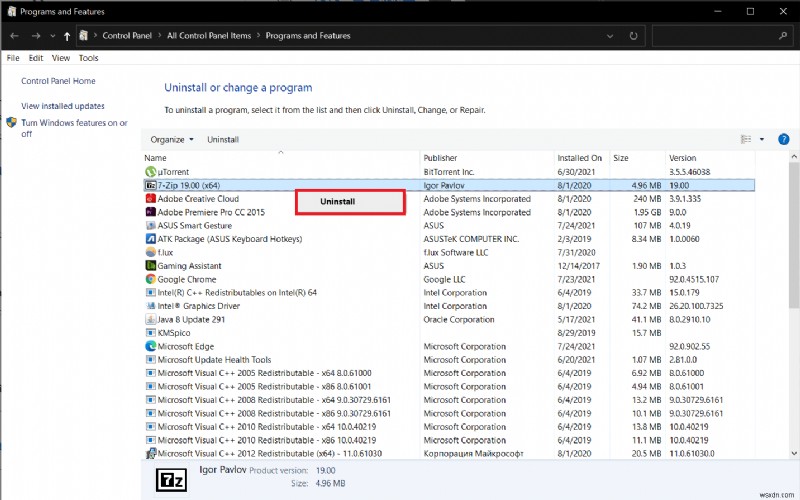Click the Google Chrome icon
Image resolution: width=800 pixels, height=500 pixels.
click(151, 279)
